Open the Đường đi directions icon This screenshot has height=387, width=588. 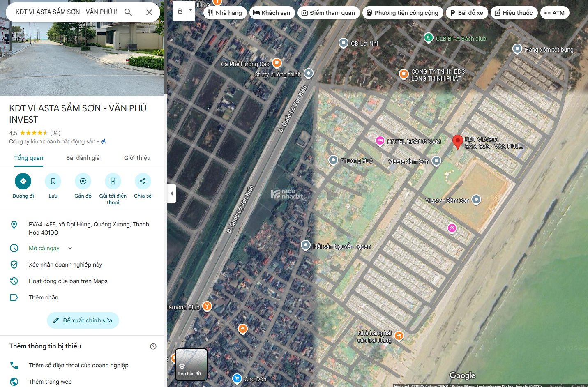click(23, 181)
